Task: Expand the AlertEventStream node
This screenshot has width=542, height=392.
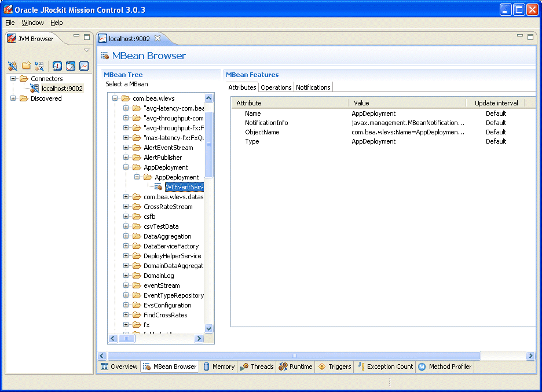Action: pyautogui.click(x=126, y=148)
